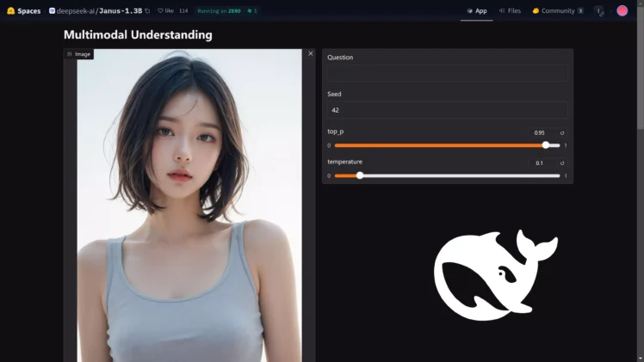Image resolution: width=644 pixels, height=362 pixels.
Task: Focus the Question text field
Action: [447, 73]
